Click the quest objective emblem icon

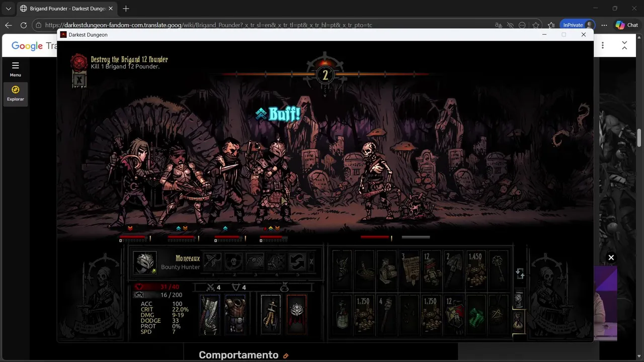79,62
